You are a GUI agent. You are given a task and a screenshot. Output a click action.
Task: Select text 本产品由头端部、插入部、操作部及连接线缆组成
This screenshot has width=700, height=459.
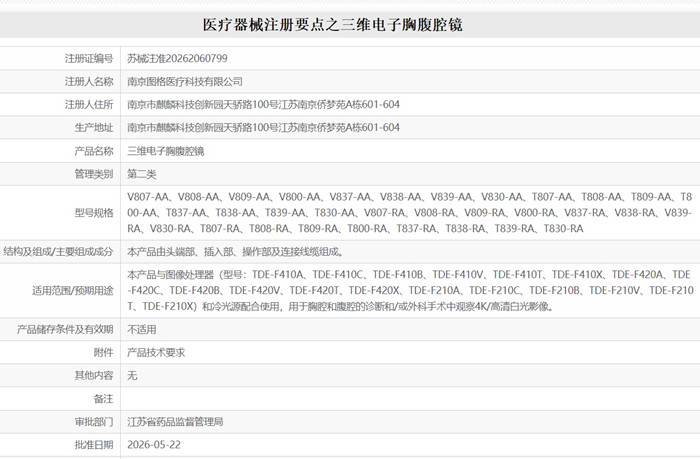point(235,251)
